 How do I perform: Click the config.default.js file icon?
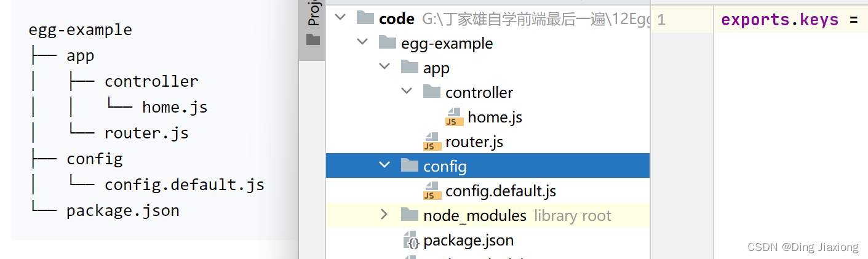(x=432, y=191)
